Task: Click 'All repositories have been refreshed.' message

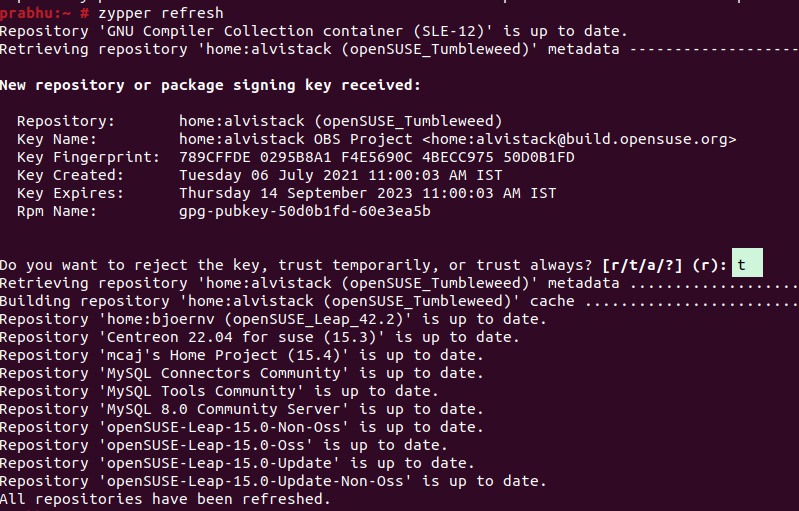Action: coord(165,499)
